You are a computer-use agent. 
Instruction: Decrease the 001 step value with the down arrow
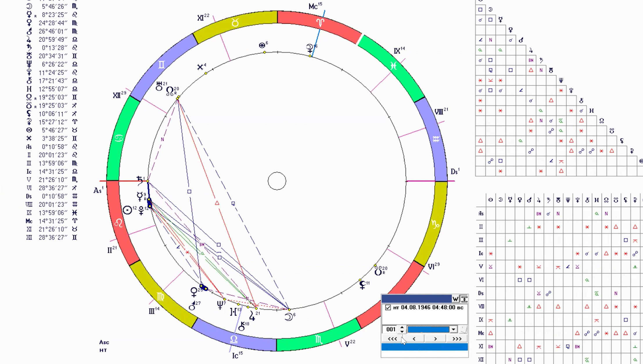coord(402,331)
